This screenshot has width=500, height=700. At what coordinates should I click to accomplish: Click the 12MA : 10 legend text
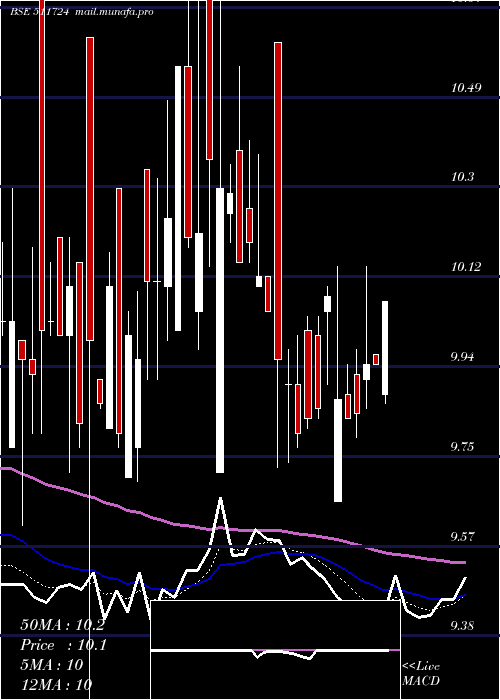pyautogui.click(x=56, y=684)
